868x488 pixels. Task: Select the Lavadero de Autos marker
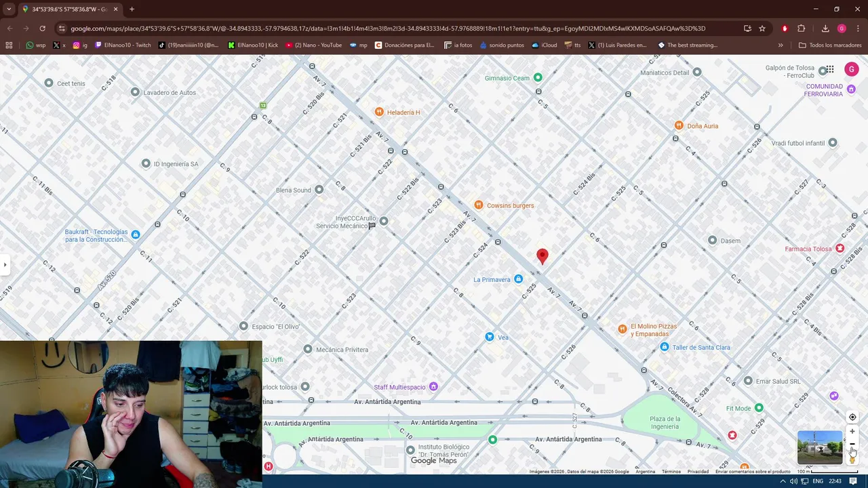point(135,92)
